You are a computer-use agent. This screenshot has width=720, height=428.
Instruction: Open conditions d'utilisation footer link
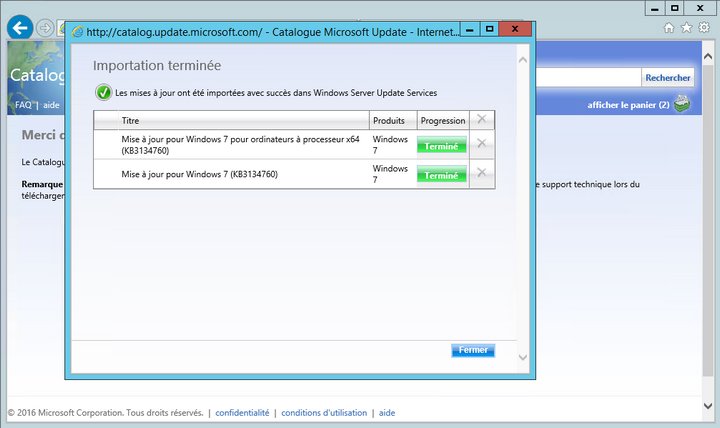[x=324, y=413]
